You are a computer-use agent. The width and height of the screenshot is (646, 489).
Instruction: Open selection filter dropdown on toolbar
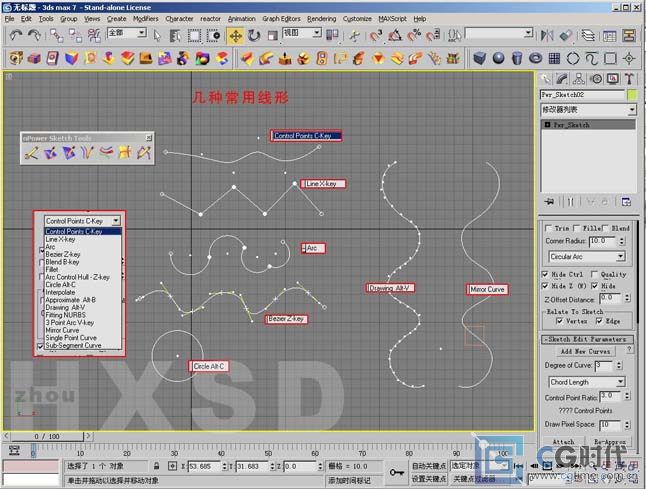pos(142,33)
